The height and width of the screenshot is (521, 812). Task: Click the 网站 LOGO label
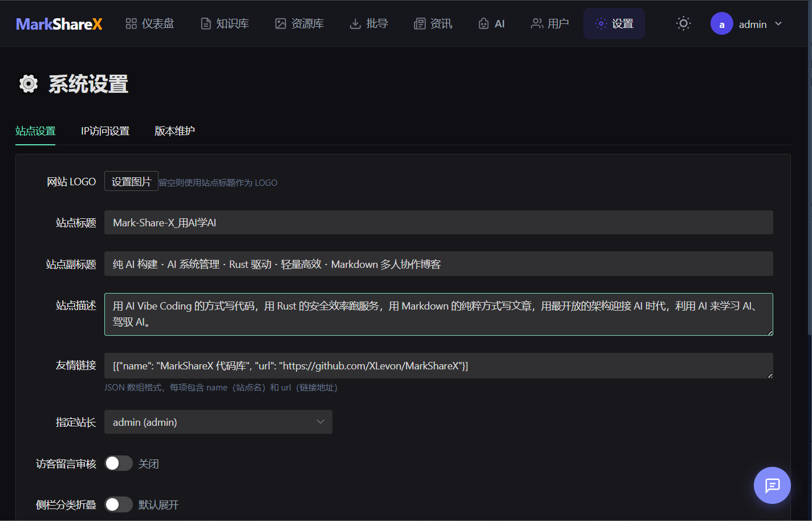(x=71, y=182)
